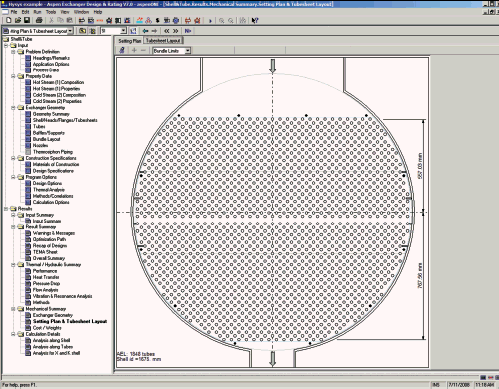Click the Save diskette icon
499x389 pixels.
coord(27,20)
